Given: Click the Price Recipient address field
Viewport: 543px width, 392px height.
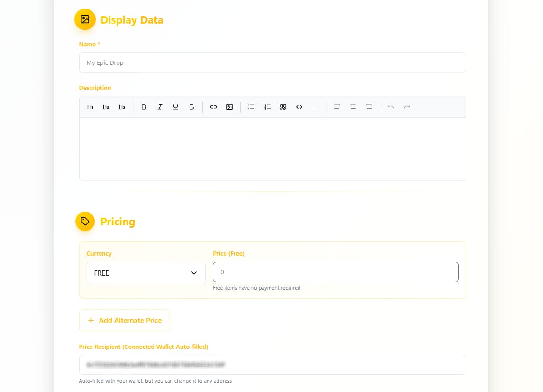Looking at the screenshot, I should (x=272, y=365).
